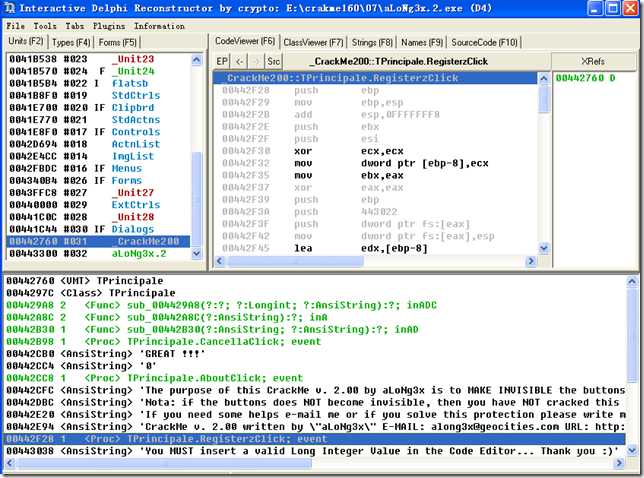Select the <VMT> TPrincipale row
Screen dimensions: 644x478
(315, 281)
